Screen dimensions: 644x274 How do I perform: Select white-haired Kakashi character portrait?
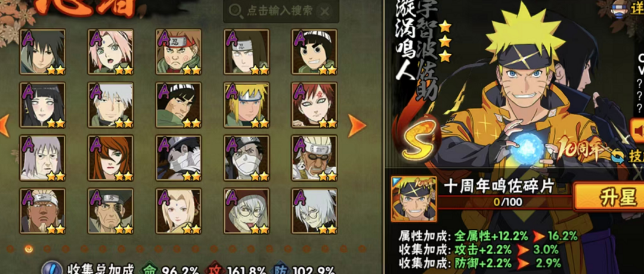(x=110, y=105)
